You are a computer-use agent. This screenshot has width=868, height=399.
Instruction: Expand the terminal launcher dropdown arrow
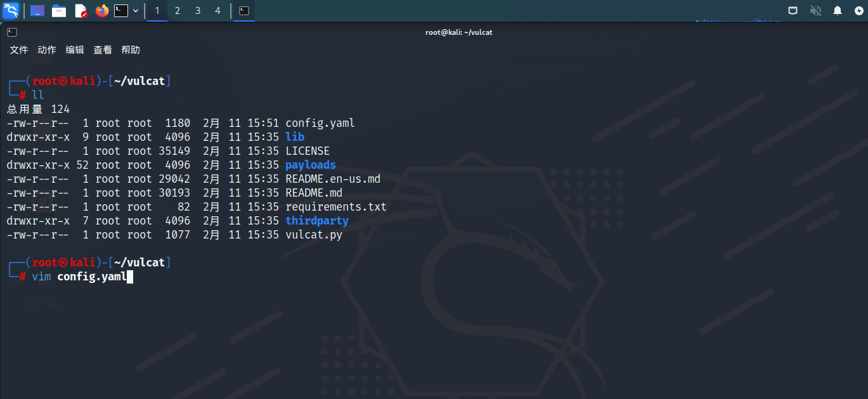(x=135, y=11)
